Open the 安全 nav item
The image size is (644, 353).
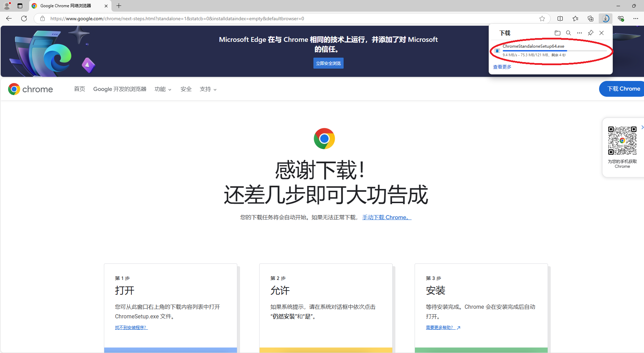tap(186, 89)
